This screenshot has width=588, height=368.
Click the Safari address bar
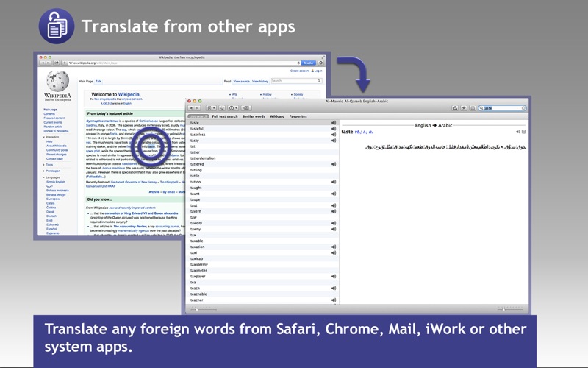click(184, 63)
